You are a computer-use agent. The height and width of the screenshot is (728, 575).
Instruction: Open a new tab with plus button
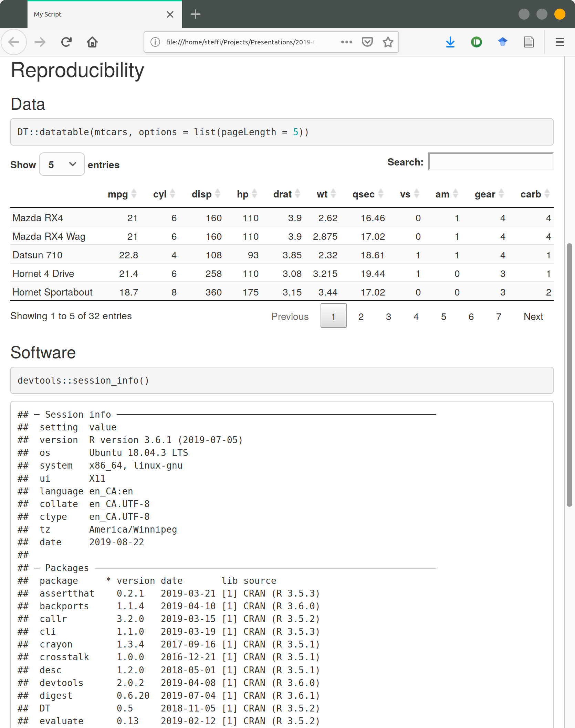(195, 14)
